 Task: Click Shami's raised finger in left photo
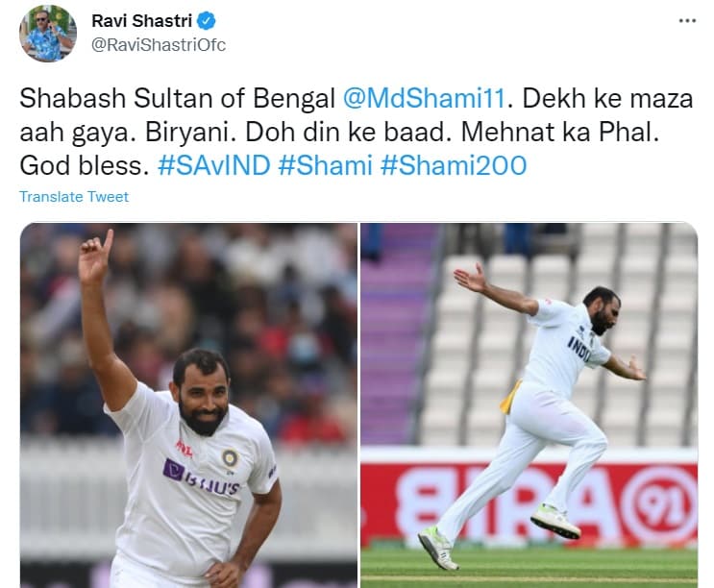(x=108, y=240)
